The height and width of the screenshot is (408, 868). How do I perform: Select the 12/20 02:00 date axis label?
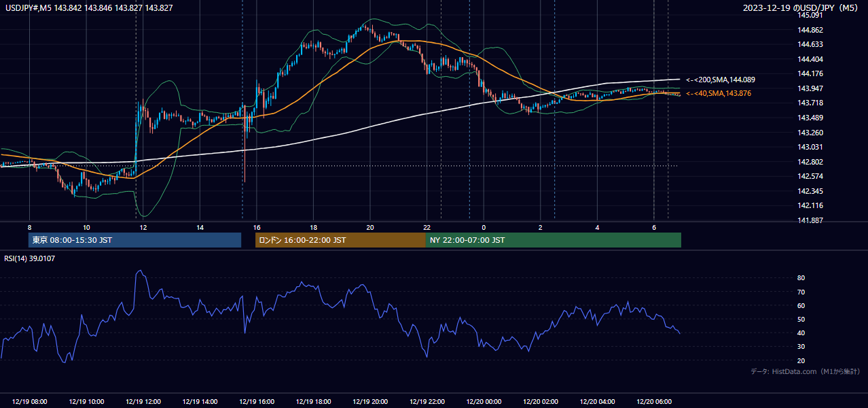[x=540, y=402]
